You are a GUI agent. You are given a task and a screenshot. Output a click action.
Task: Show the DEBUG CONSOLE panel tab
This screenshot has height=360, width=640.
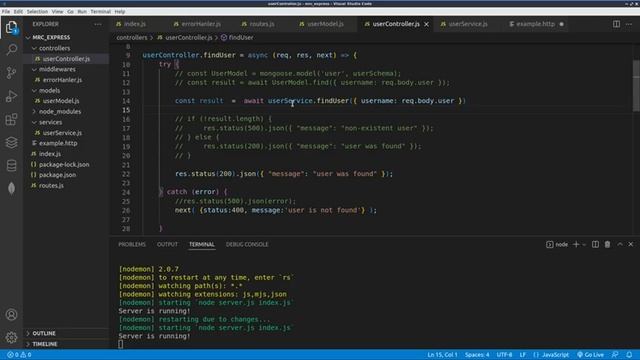pyautogui.click(x=247, y=244)
